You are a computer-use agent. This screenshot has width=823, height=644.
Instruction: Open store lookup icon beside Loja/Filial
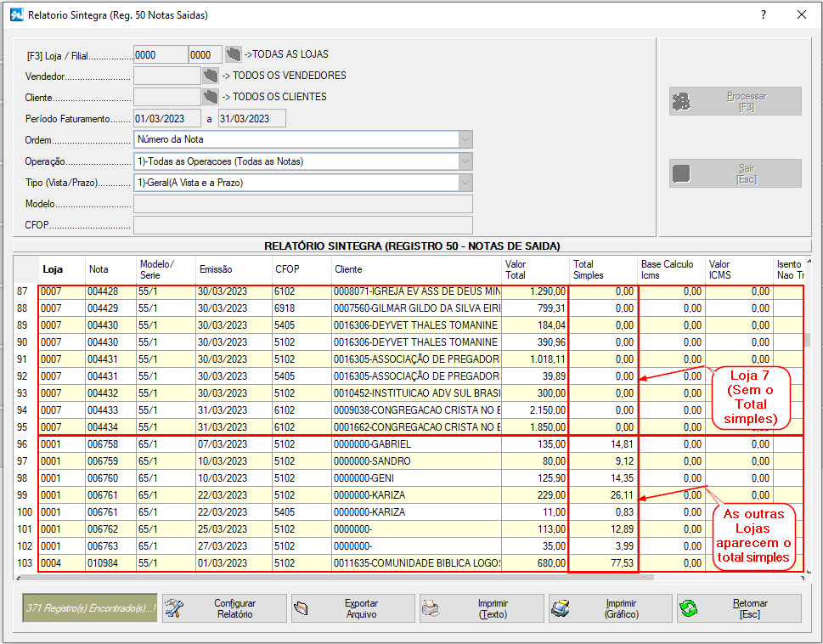pos(233,54)
